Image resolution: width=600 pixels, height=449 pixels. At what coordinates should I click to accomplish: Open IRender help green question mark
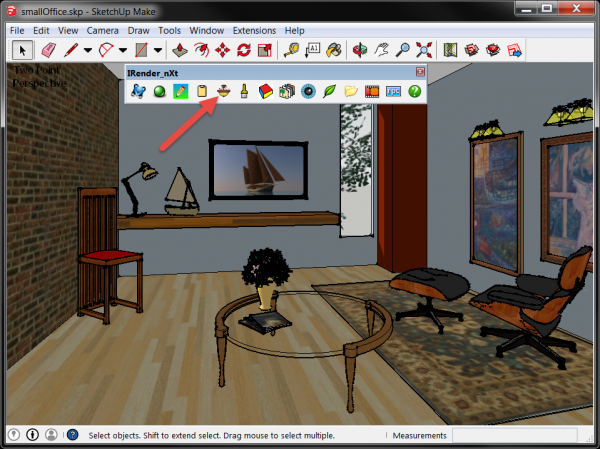click(415, 91)
